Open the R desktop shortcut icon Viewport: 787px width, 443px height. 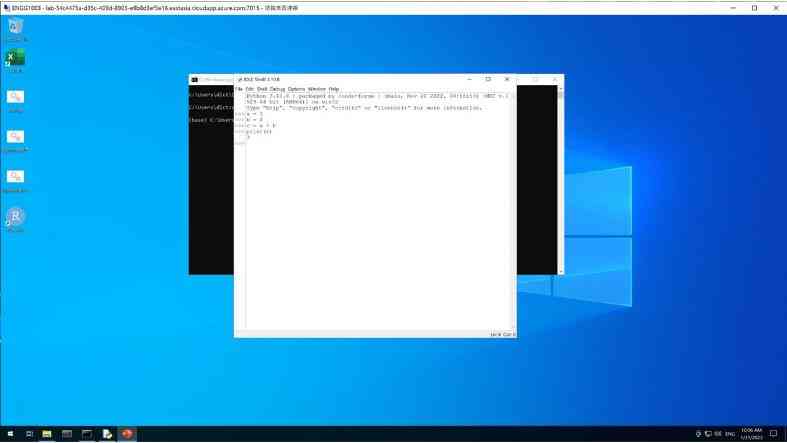(16, 217)
